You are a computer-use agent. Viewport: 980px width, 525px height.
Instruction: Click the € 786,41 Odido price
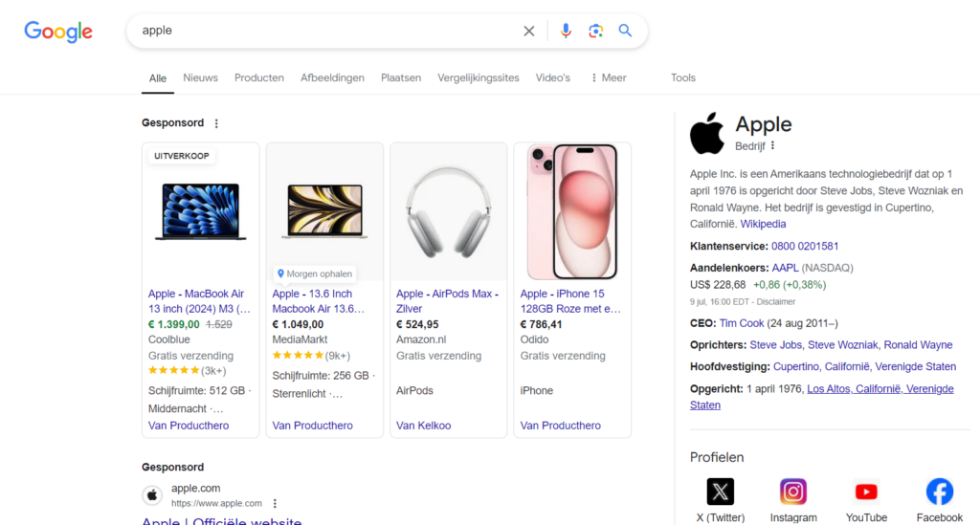click(x=542, y=324)
